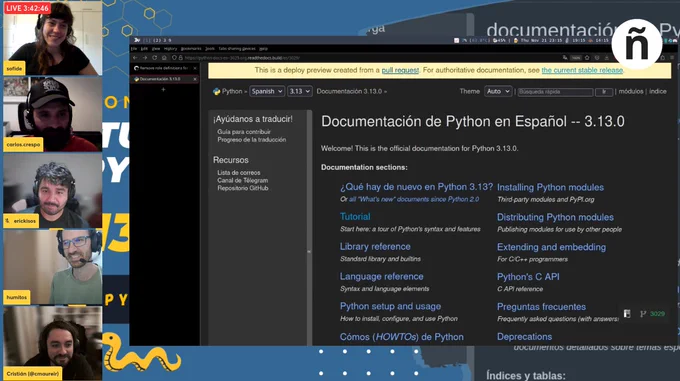Close the 'Remove role definitions' tab
The width and height of the screenshot is (680, 381).
click(195, 68)
